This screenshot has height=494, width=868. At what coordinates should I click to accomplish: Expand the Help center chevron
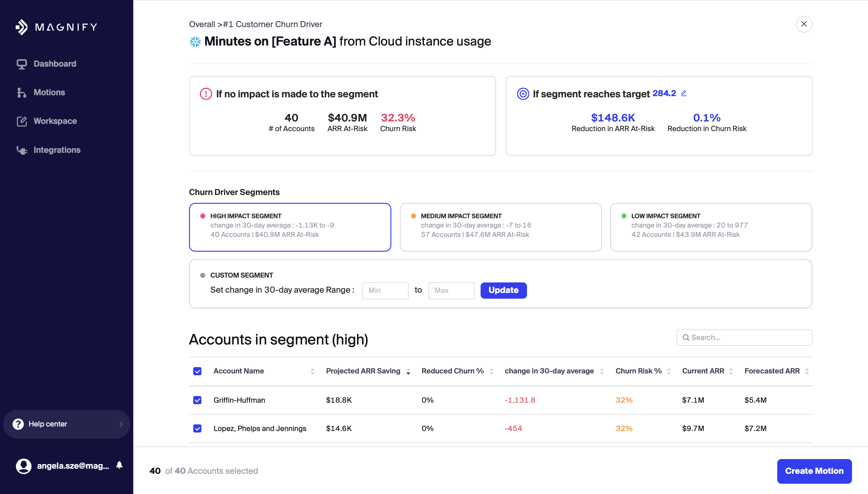(x=121, y=424)
